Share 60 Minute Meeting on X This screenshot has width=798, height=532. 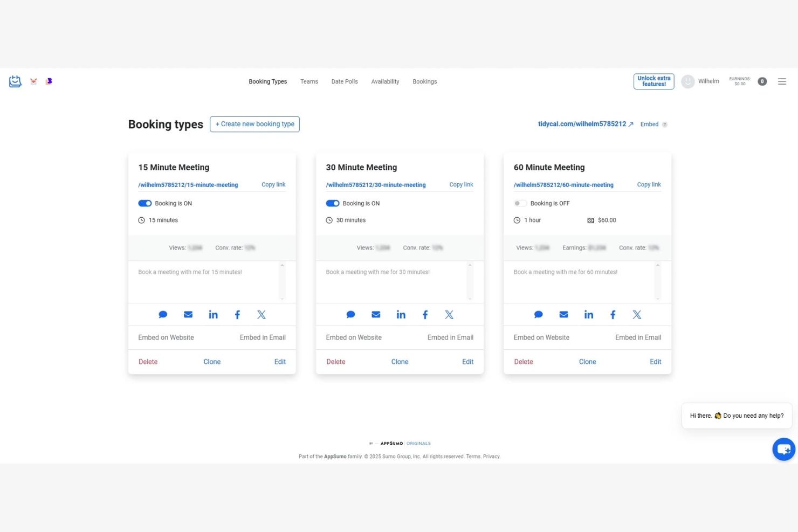[x=637, y=314]
